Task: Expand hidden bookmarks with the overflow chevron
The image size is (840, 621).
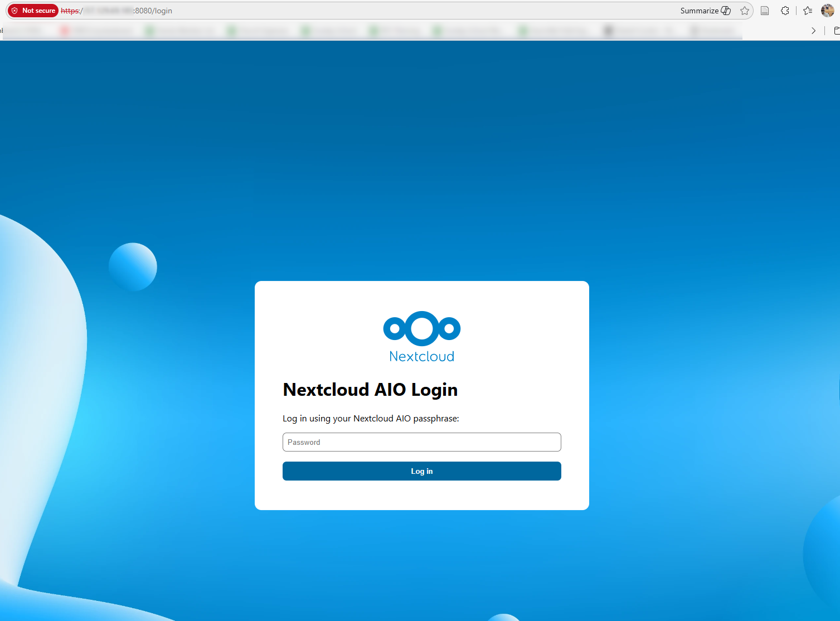Action: coord(813,31)
